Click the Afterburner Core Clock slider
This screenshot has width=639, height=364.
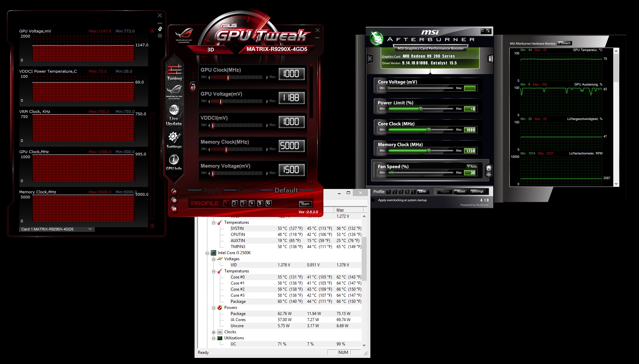coord(420,130)
